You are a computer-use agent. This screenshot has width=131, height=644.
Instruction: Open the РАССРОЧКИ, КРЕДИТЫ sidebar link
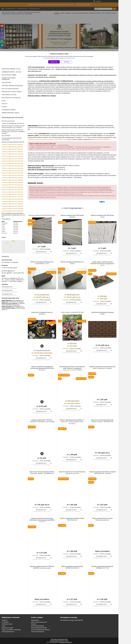[x=11, y=69]
